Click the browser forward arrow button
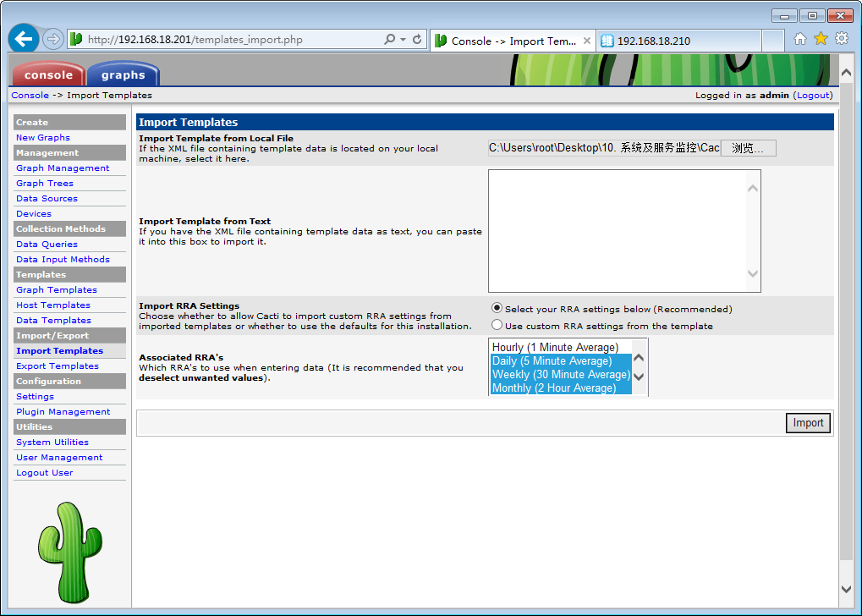Screen dimensions: 862x616 [x=53, y=39]
